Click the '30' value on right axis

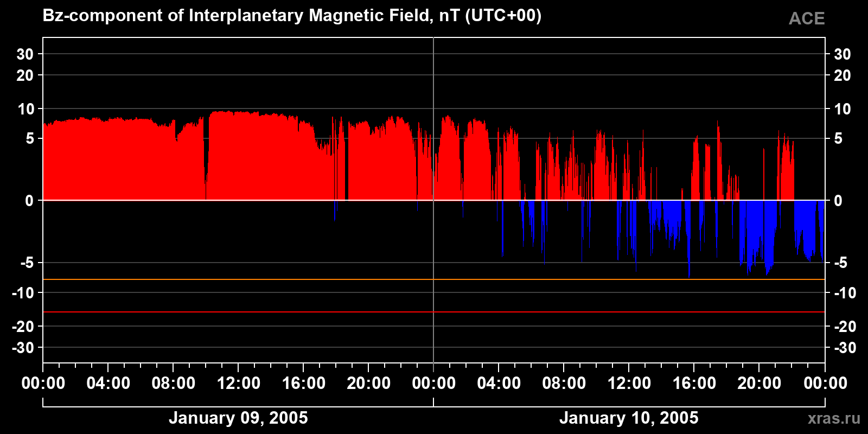(842, 54)
